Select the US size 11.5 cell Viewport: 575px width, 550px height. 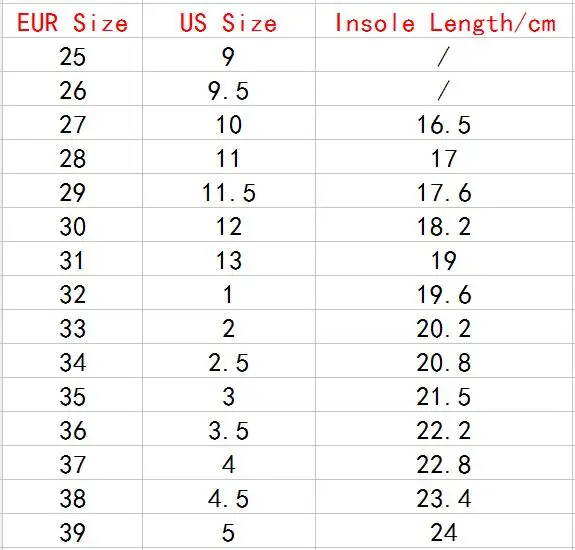[x=229, y=191]
